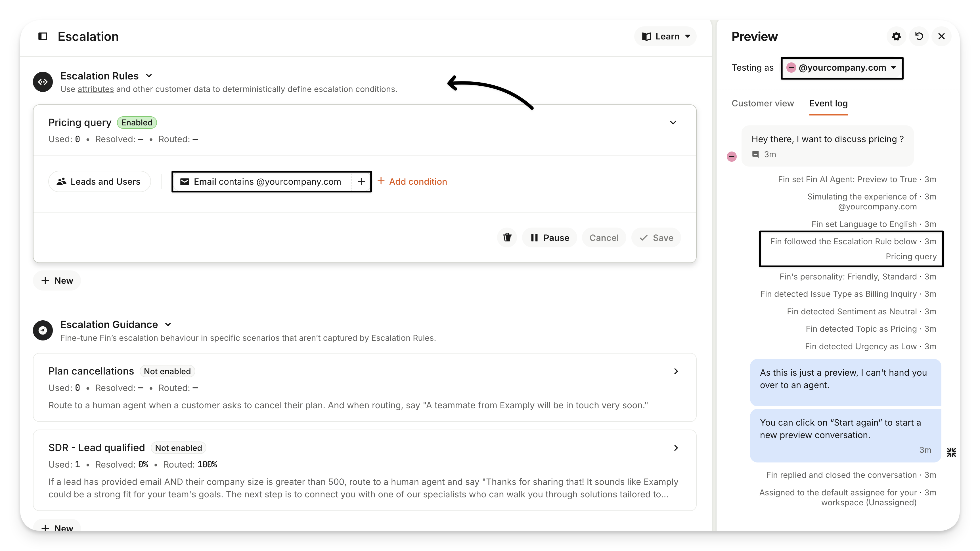Close the Preview panel
Image resolution: width=980 pixels, height=551 pixels.
942,37
